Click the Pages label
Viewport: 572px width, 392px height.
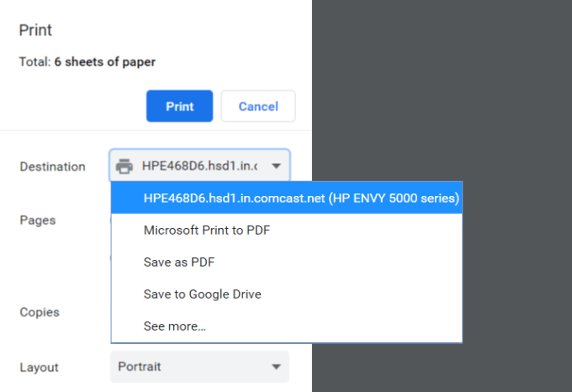tap(38, 220)
